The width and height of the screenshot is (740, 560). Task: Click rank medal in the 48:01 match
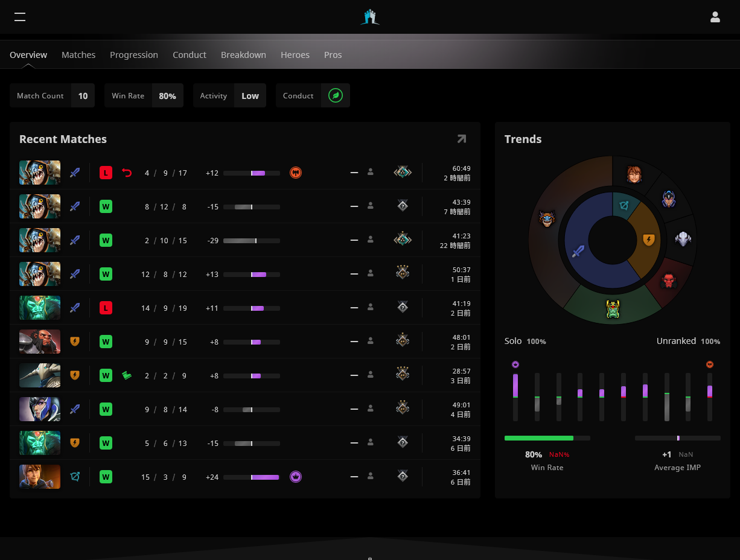coord(403,342)
